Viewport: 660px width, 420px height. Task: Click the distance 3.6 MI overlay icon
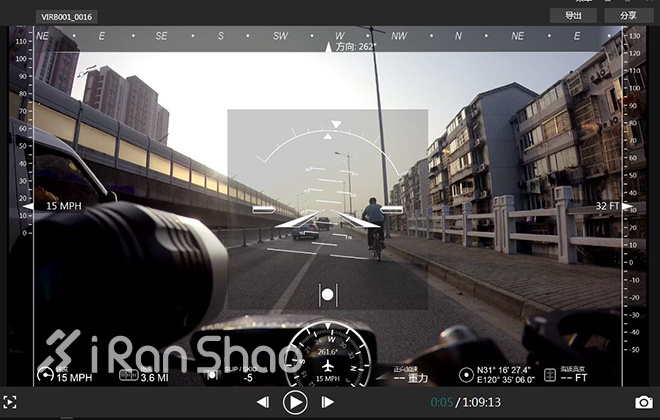[127, 376]
